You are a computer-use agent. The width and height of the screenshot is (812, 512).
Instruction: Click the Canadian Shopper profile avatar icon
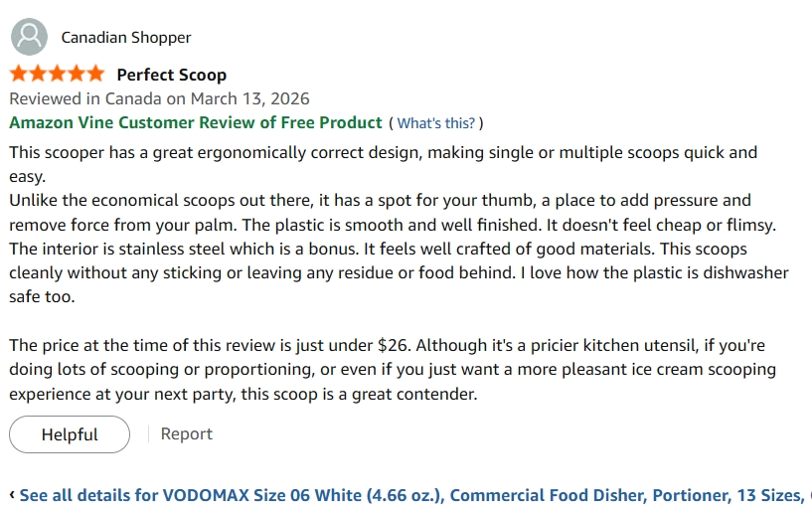[29, 37]
